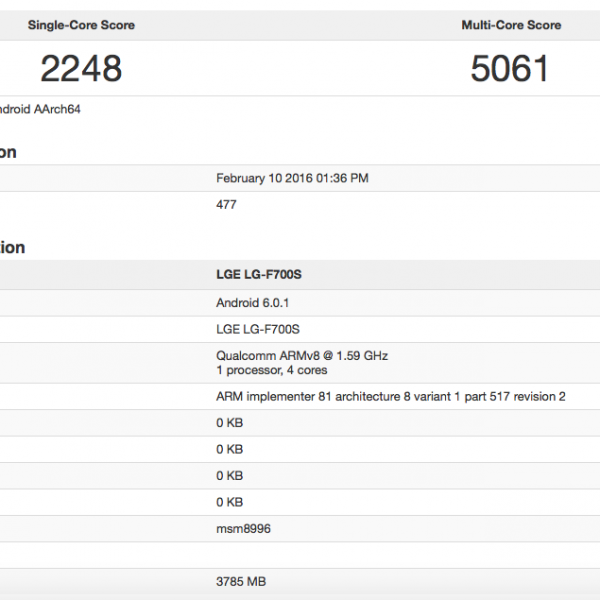Click the first 0 KB cache value
The height and width of the screenshot is (600, 600).
229,422
